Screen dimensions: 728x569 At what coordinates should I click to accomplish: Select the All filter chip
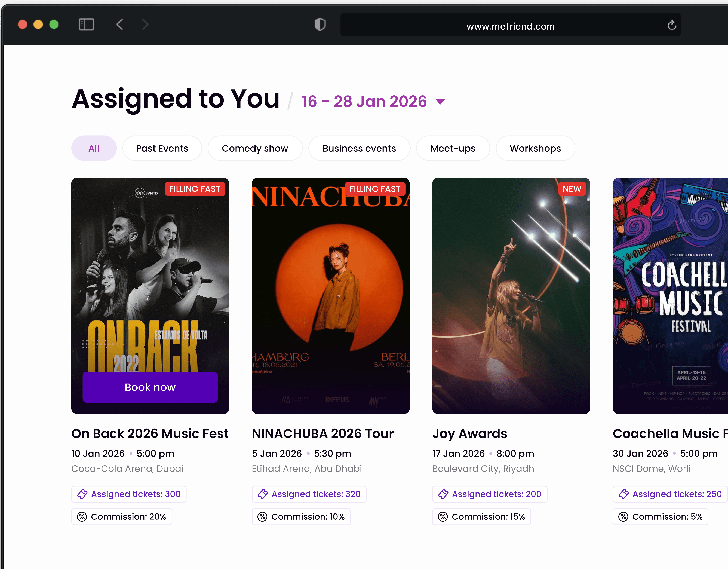pos(94,148)
